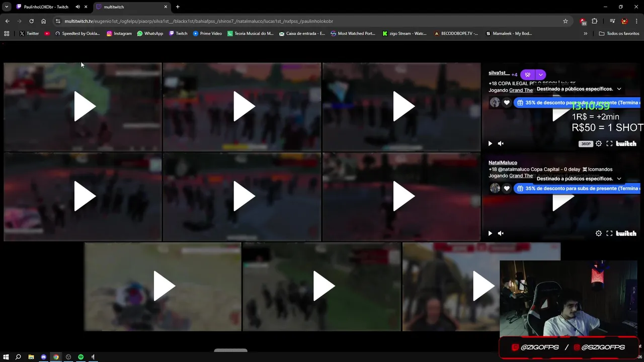Image resolution: width=644 pixels, height=362 pixels.
Task: Open Grand Theft game link under NatalMaluco
Action: tap(521, 176)
